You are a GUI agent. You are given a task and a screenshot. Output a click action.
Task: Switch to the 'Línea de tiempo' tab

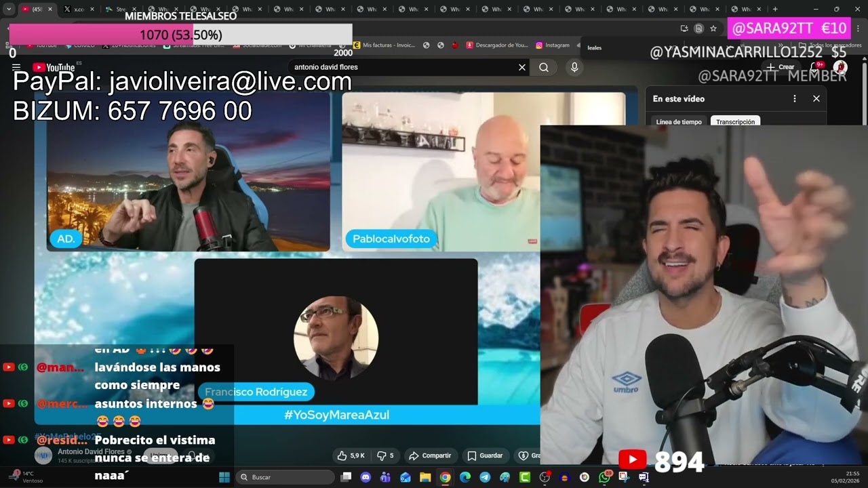(679, 122)
